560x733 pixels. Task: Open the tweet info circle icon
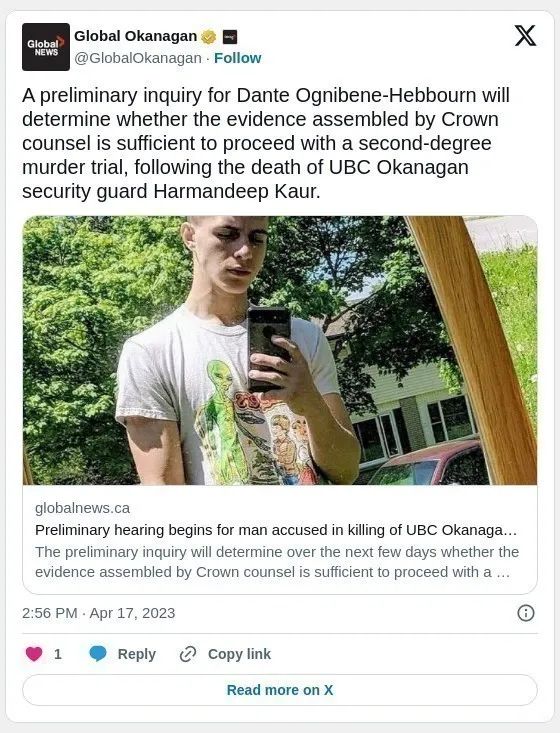pos(525,613)
